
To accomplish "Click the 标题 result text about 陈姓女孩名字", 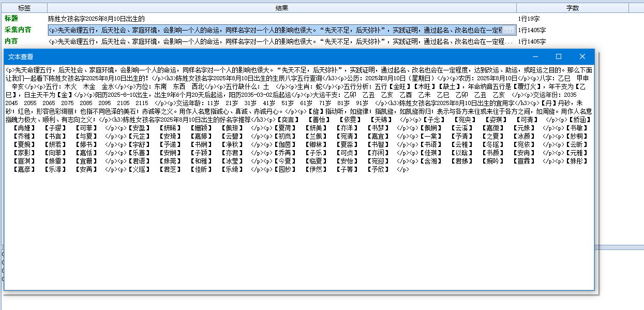I will [97, 19].
